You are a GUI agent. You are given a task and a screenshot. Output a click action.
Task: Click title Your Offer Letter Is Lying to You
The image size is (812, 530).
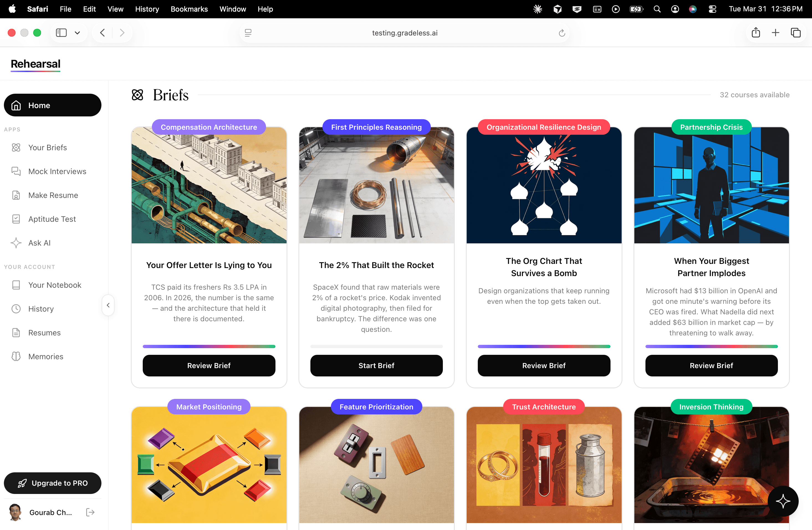click(209, 265)
